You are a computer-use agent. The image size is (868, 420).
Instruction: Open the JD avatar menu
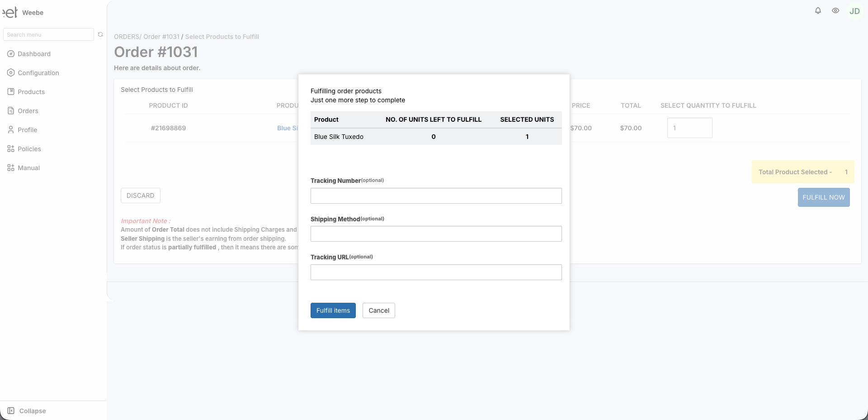(855, 11)
